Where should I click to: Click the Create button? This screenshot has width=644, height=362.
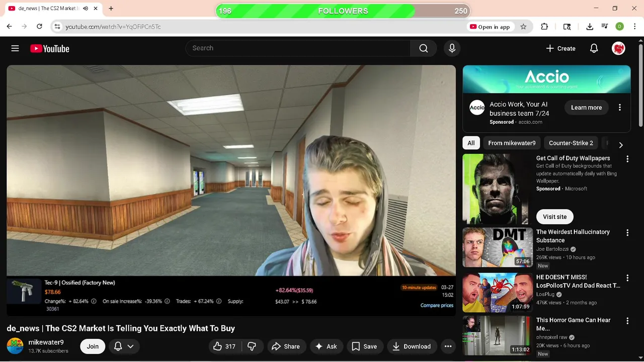click(x=561, y=48)
